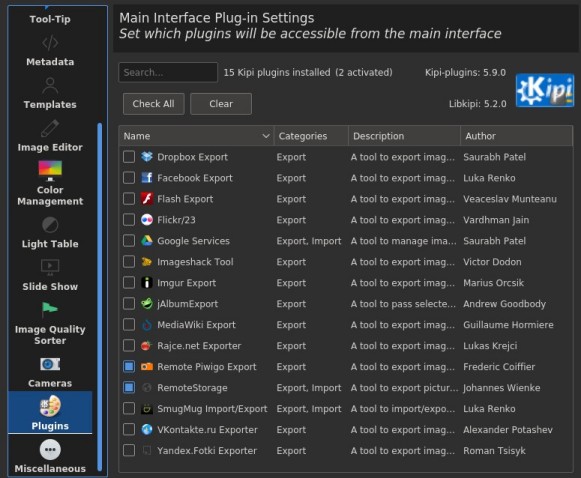Select the Image Quality Sorter flag icon
This screenshot has height=478, width=581.
click(50, 310)
